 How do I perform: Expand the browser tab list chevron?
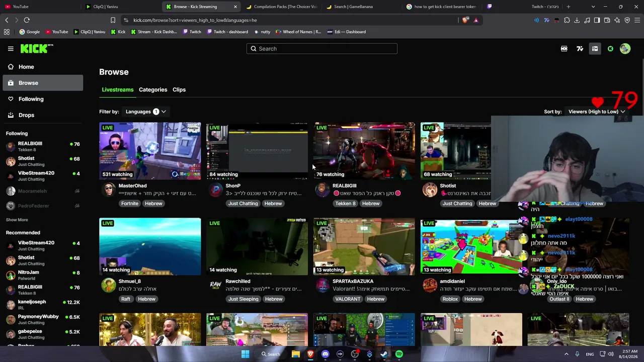[x=593, y=7]
